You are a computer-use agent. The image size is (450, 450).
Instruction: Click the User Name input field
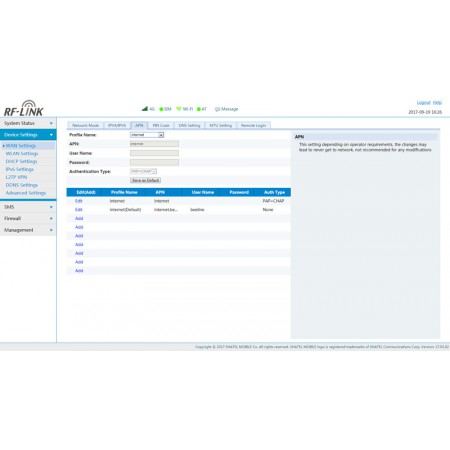click(154, 153)
